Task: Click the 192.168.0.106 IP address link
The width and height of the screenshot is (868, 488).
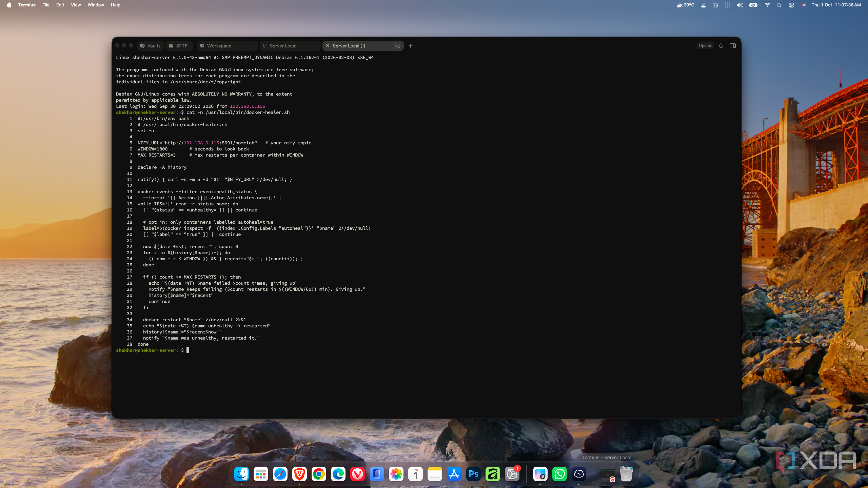Action: pyautogui.click(x=248, y=106)
